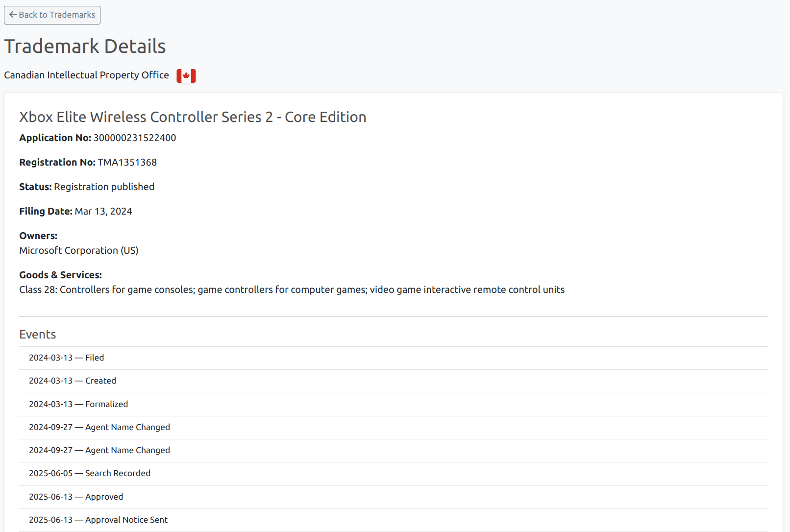Select the application number 300000231522400

click(135, 138)
